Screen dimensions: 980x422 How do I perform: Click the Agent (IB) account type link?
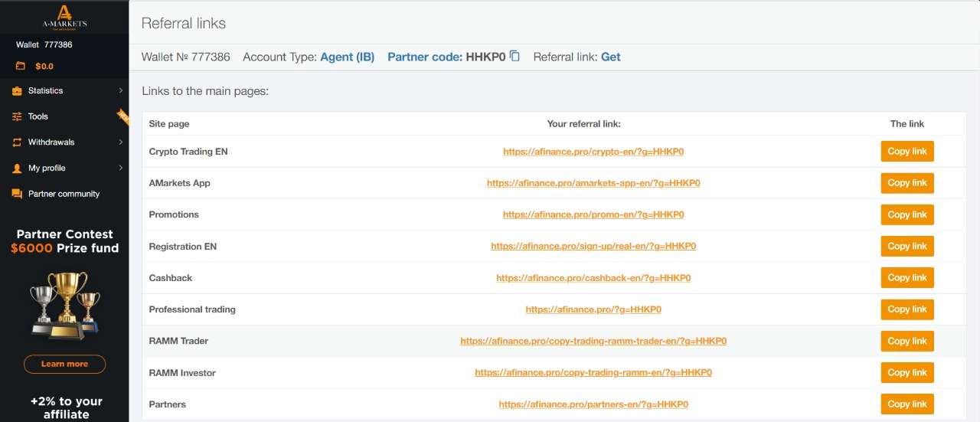point(347,57)
